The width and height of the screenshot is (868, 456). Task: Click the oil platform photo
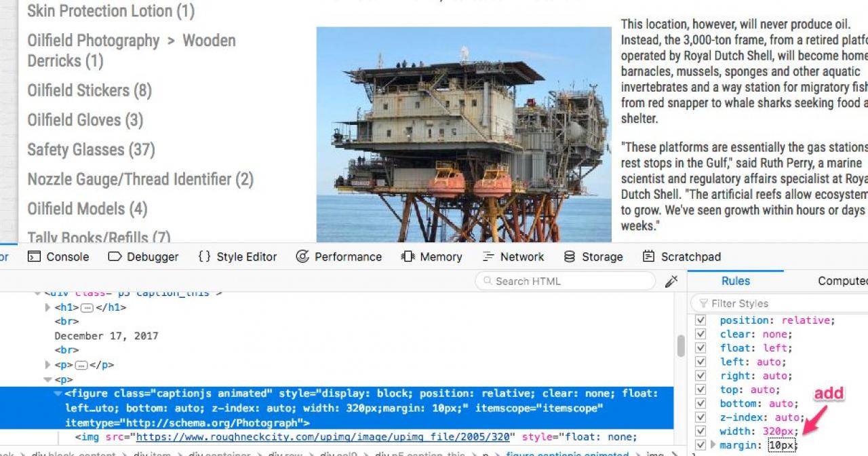coord(464,134)
